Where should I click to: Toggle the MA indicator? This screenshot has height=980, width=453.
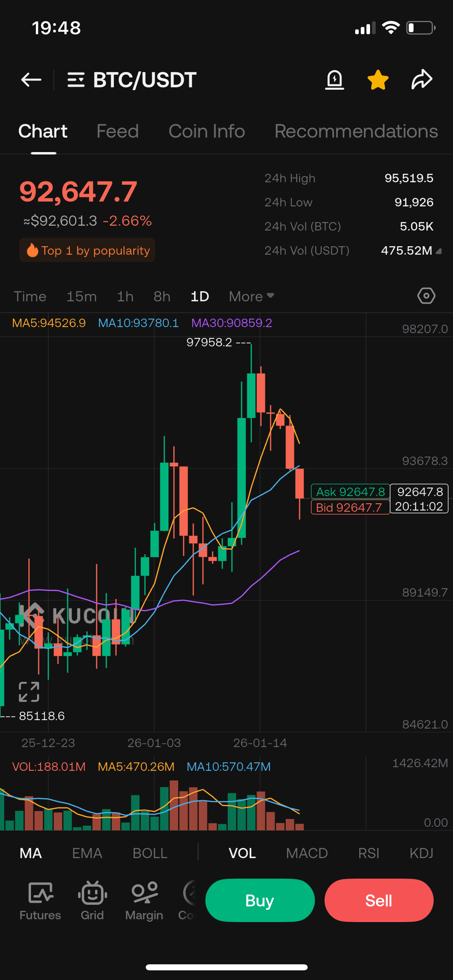pyautogui.click(x=31, y=853)
